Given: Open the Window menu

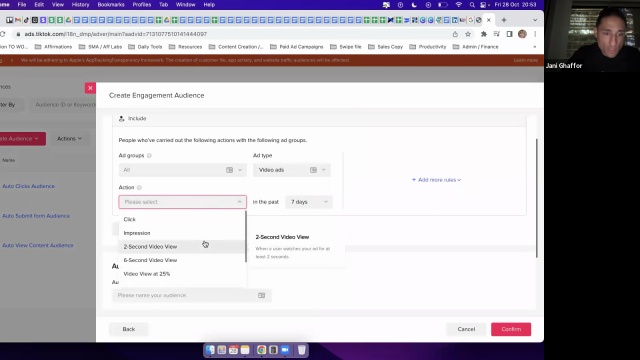Looking at the screenshot, I should tap(185, 4).
